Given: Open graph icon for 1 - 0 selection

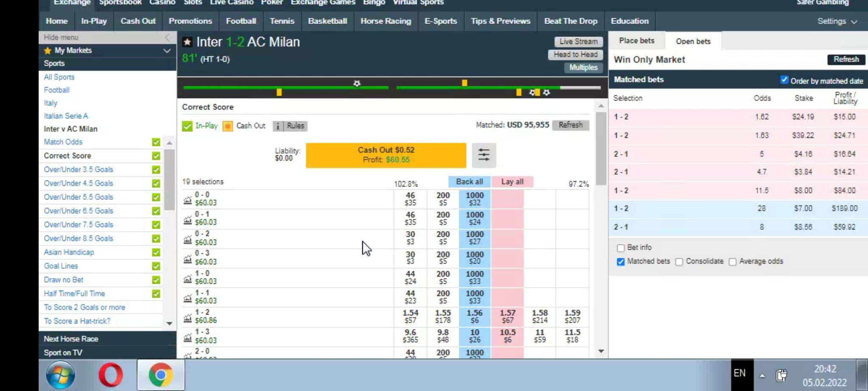Looking at the screenshot, I should click(x=187, y=278).
